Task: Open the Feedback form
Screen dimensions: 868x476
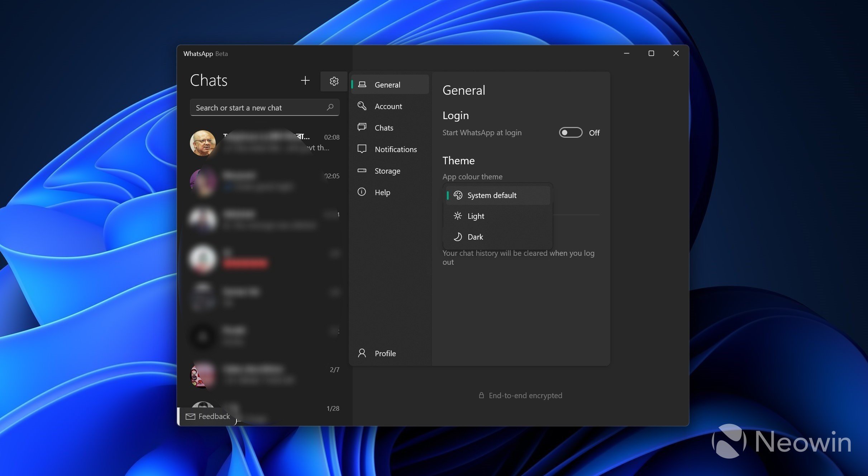Action: (x=207, y=416)
